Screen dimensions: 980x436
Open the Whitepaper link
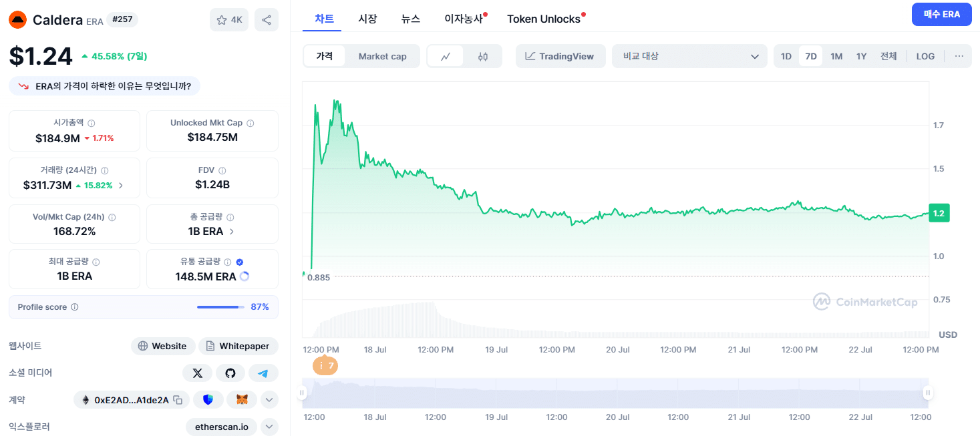pos(238,346)
